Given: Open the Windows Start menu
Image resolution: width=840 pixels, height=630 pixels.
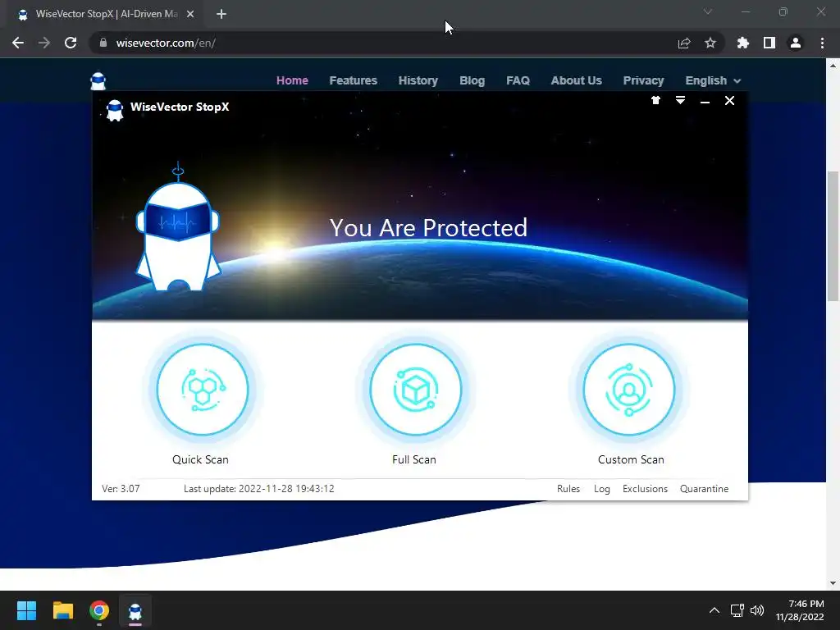Looking at the screenshot, I should pyautogui.click(x=26, y=610).
